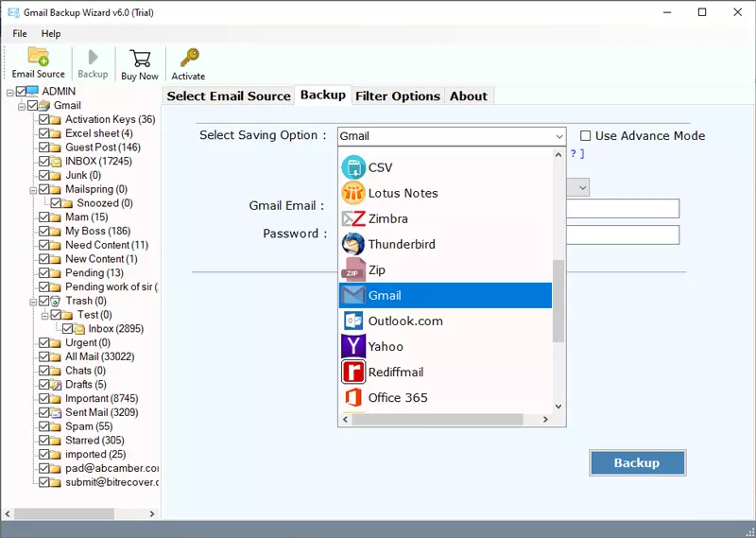The width and height of the screenshot is (756, 538).
Task: Select the Rediffmail icon in list
Action: tap(353, 372)
